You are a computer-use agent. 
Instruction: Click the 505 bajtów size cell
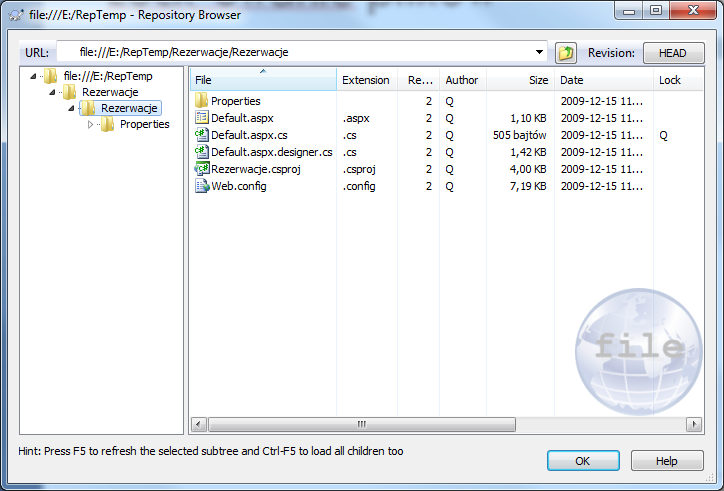coord(519,135)
